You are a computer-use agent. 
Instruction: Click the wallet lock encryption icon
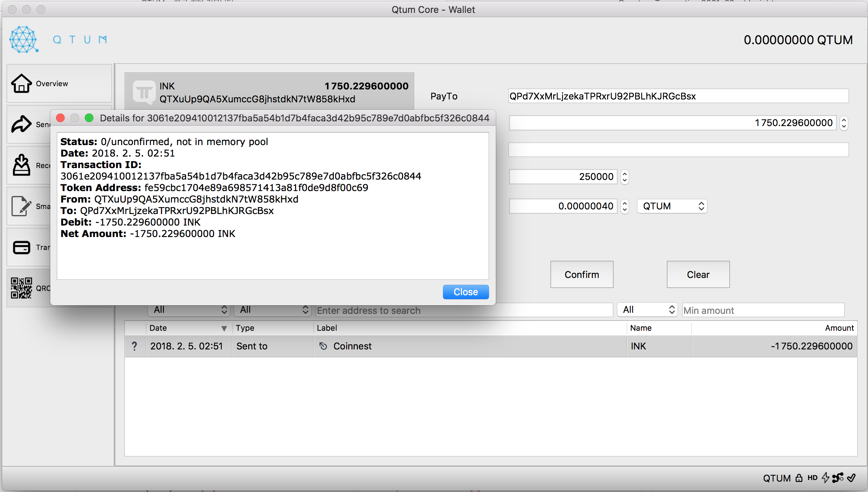[x=799, y=478]
